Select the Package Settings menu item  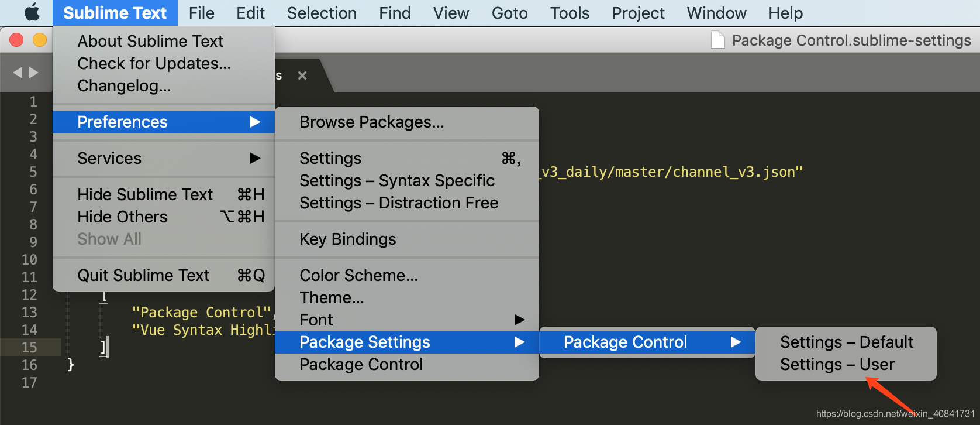click(407, 342)
